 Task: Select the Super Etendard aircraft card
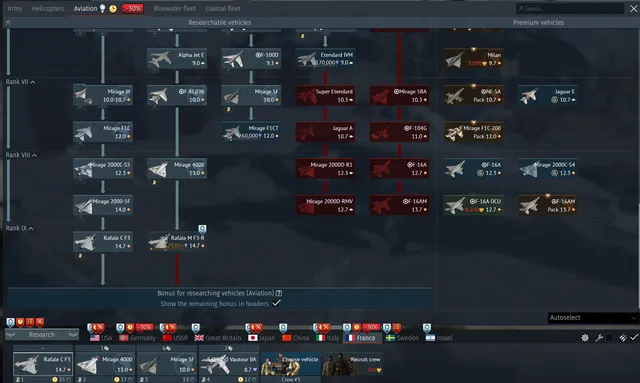click(325, 95)
